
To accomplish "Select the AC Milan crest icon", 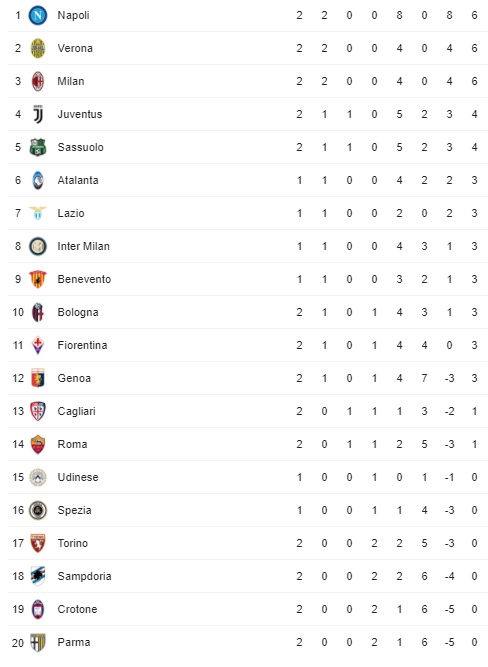I will 37,81.
